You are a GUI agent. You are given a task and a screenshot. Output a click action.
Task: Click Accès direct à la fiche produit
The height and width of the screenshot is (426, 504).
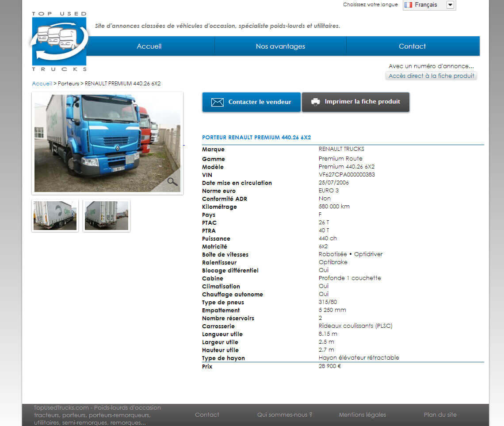click(431, 76)
